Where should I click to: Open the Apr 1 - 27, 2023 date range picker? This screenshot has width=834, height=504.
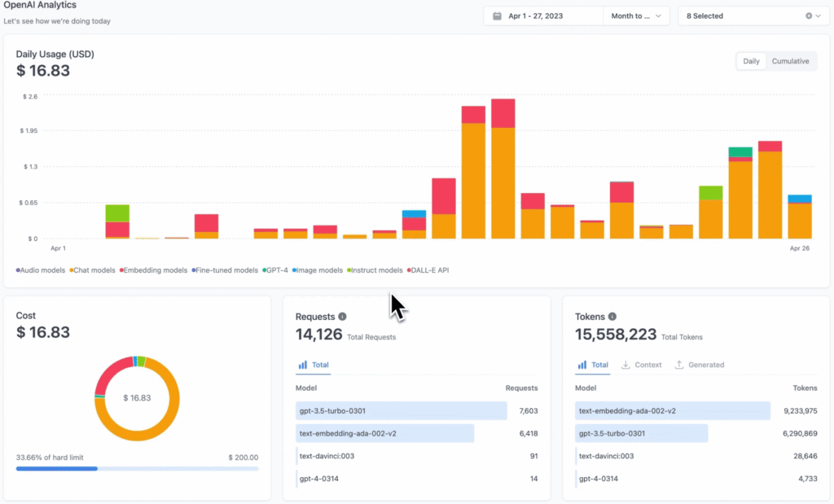coord(543,16)
